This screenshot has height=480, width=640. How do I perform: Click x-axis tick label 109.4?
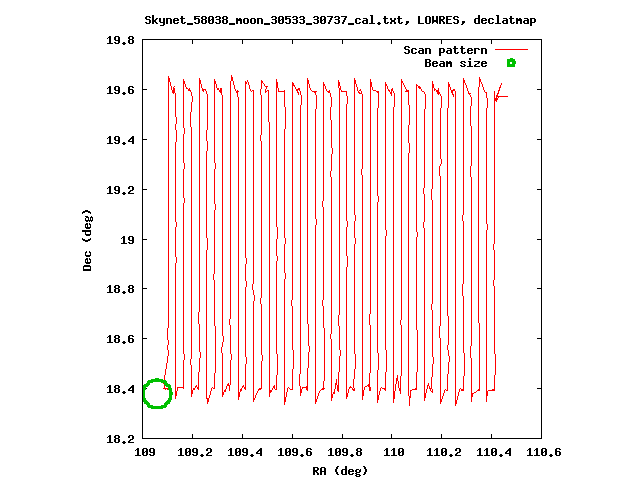pyautogui.click(x=244, y=452)
